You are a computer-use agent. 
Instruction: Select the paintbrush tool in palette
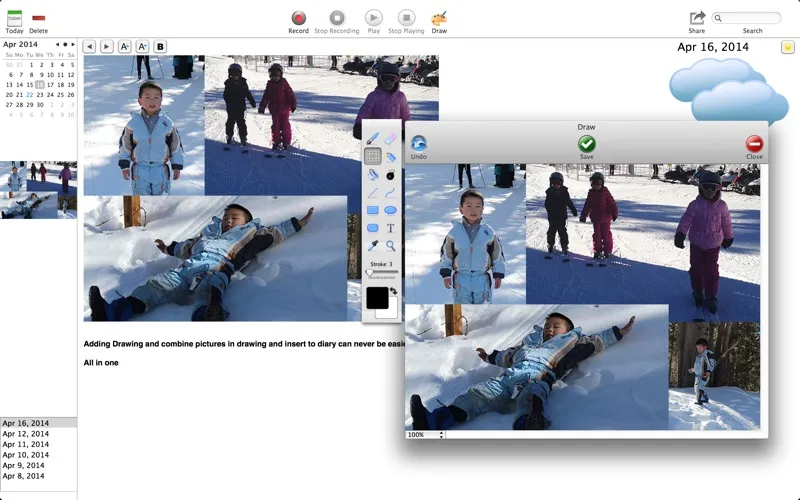click(372, 138)
